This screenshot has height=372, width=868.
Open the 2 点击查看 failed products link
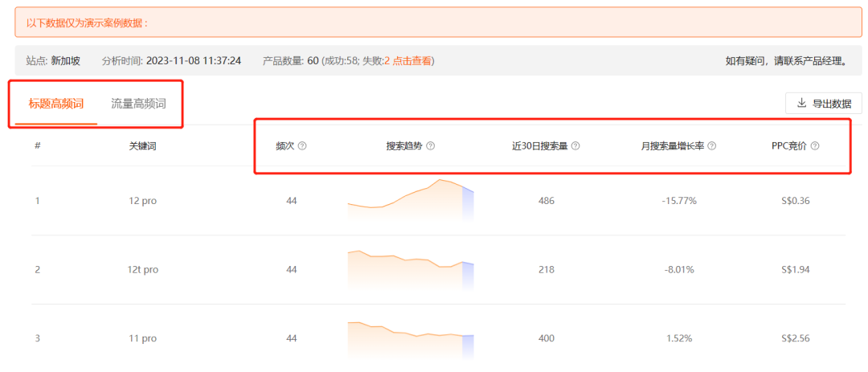point(408,61)
